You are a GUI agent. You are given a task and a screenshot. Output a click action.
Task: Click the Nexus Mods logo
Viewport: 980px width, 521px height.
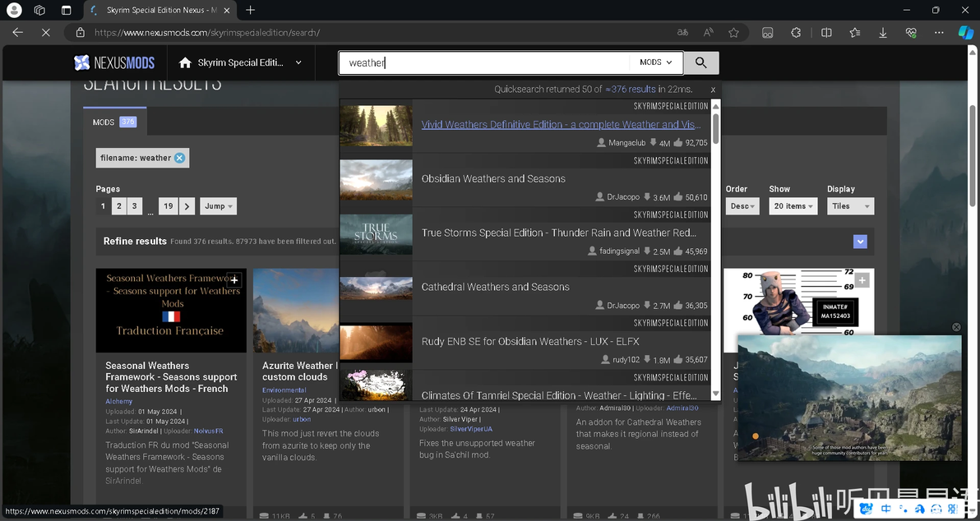point(113,62)
